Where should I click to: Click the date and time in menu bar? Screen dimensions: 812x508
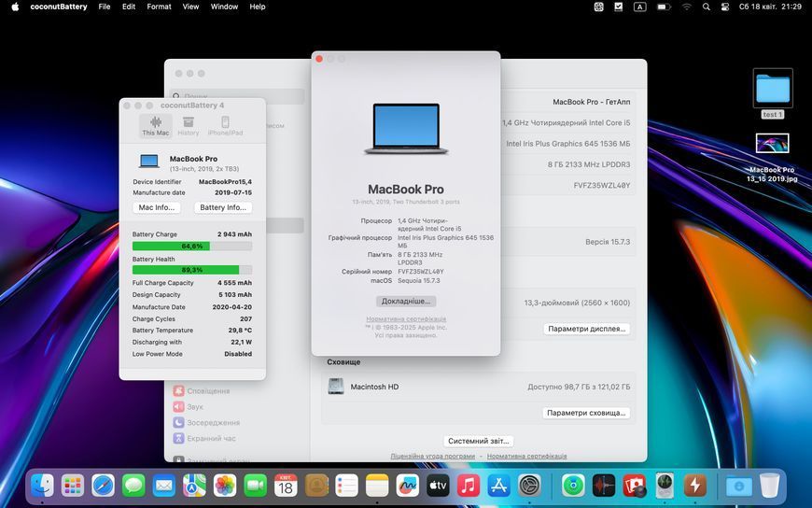[770, 7]
